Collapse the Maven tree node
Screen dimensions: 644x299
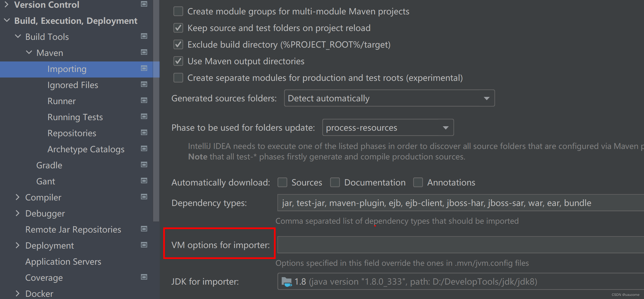point(29,53)
